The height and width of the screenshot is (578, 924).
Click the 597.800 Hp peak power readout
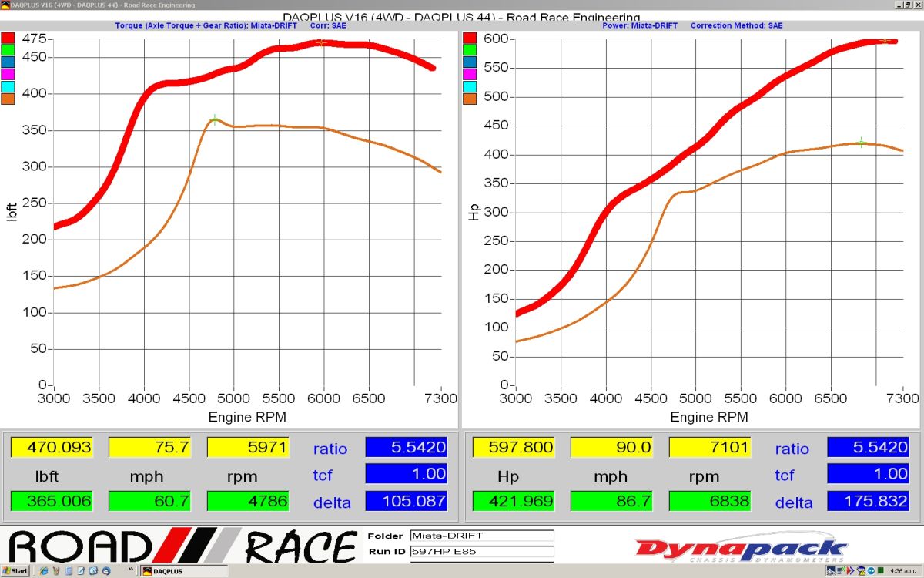[x=514, y=448]
